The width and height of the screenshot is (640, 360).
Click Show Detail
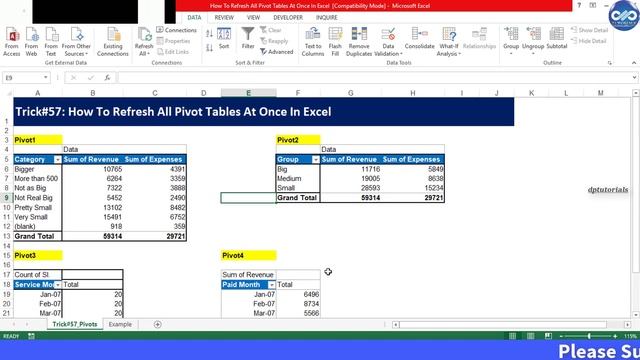[589, 30]
